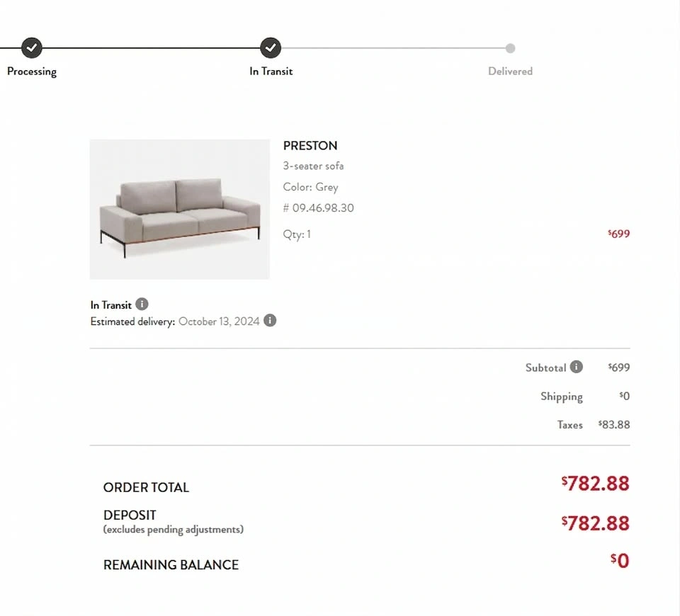The image size is (680, 616).
Task: Click the Taxes amount $83.88
Action: (x=614, y=425)
